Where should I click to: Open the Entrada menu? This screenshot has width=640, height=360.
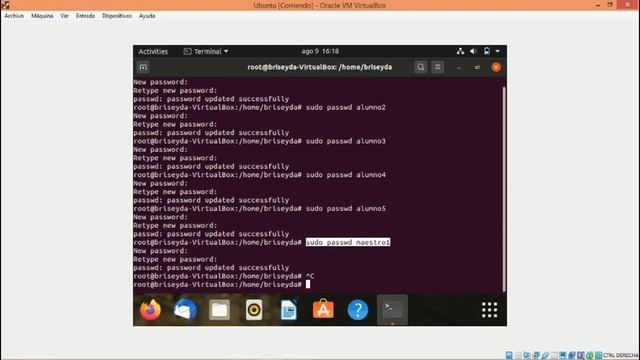[85, 16]
